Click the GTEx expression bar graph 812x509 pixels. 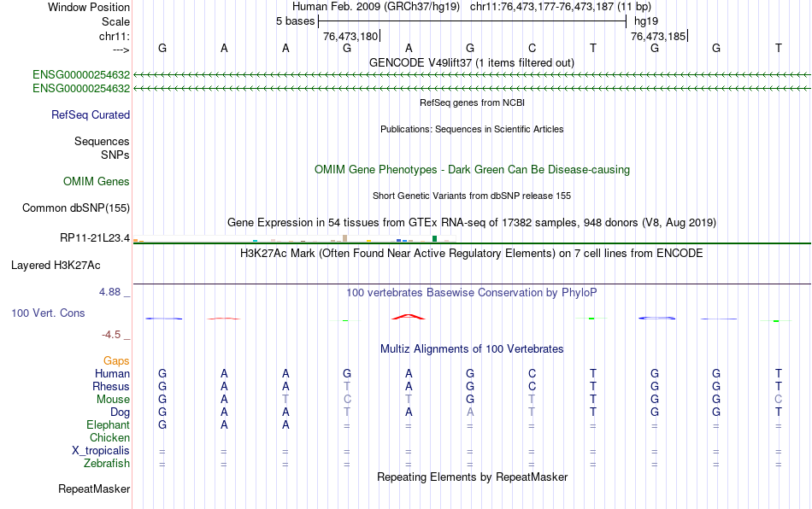pos(294,238)
